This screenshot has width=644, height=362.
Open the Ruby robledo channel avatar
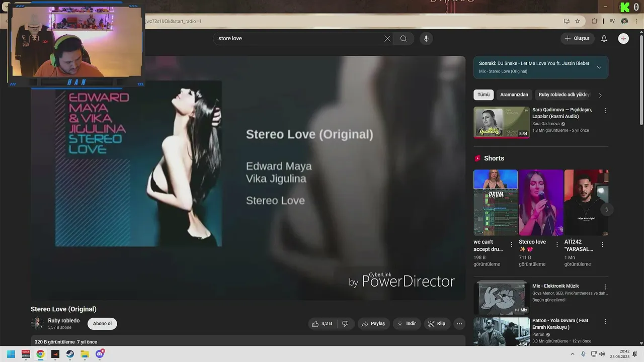(x=37, y=324)
